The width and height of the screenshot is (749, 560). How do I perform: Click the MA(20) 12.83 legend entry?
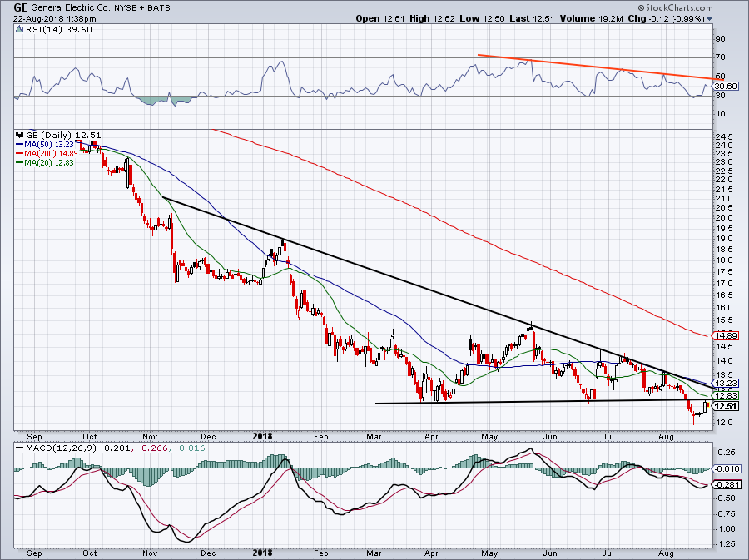[50, 163]
